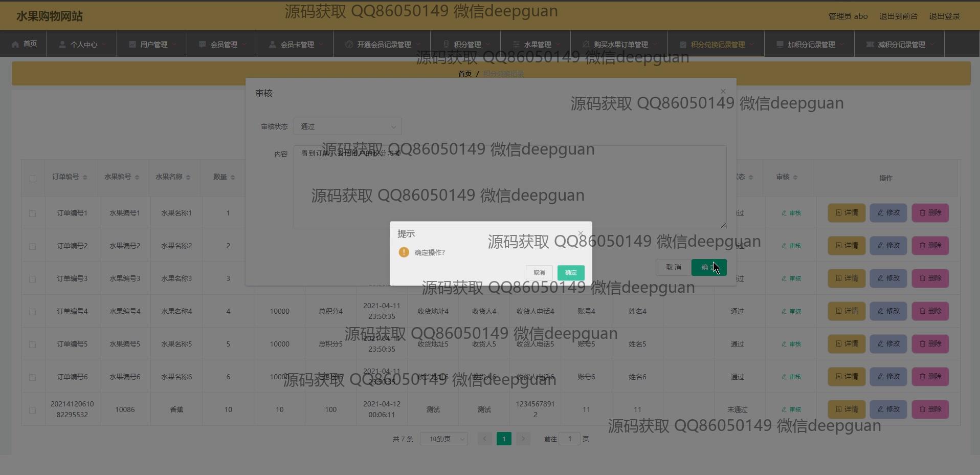Toggle the select-all checkbox in table header
This screenshot has height=475, width=980.
[33, 179]
